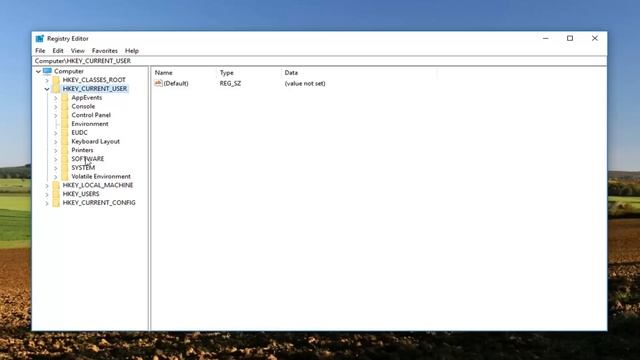
Task: Click the Data column header
Action: 291,73
